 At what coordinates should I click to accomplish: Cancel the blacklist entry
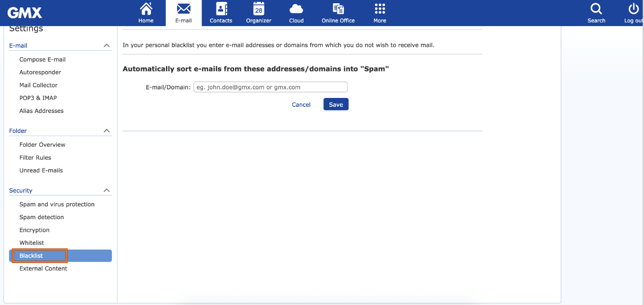point(301,104)
